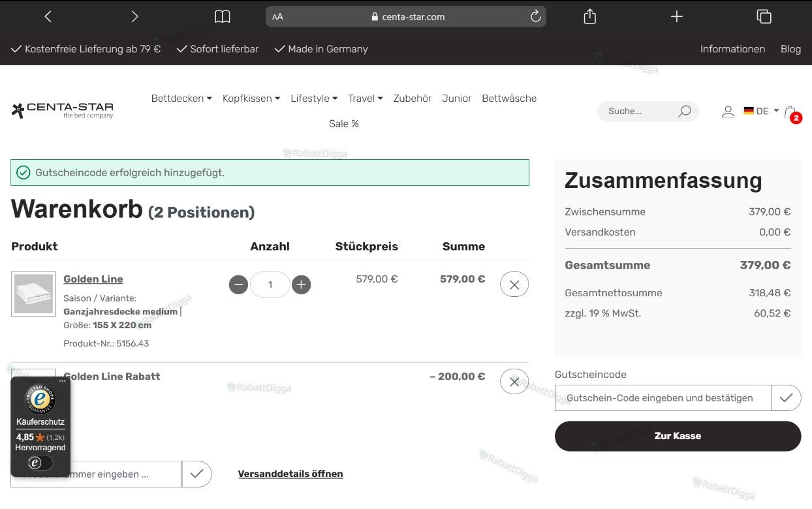The image size is (812, 509).
Task: Remove the Golden Line Rabatt discount
Action: (514, 382)
